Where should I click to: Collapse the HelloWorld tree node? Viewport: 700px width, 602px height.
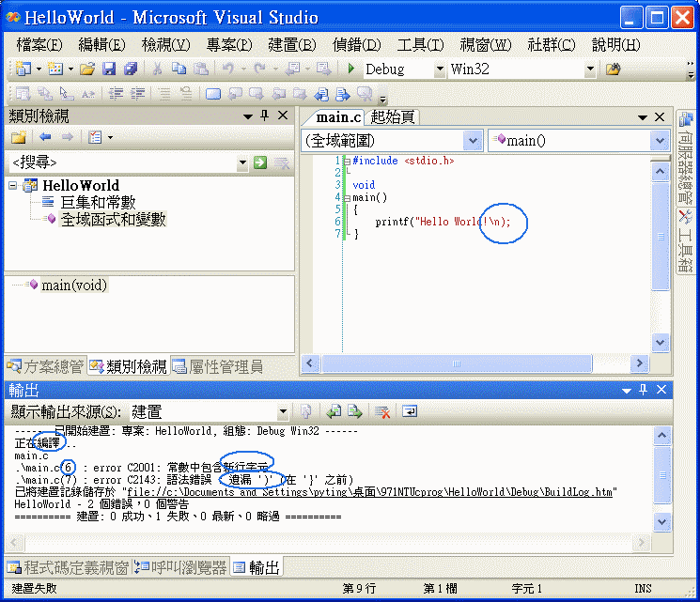click(x=13, y=185)
